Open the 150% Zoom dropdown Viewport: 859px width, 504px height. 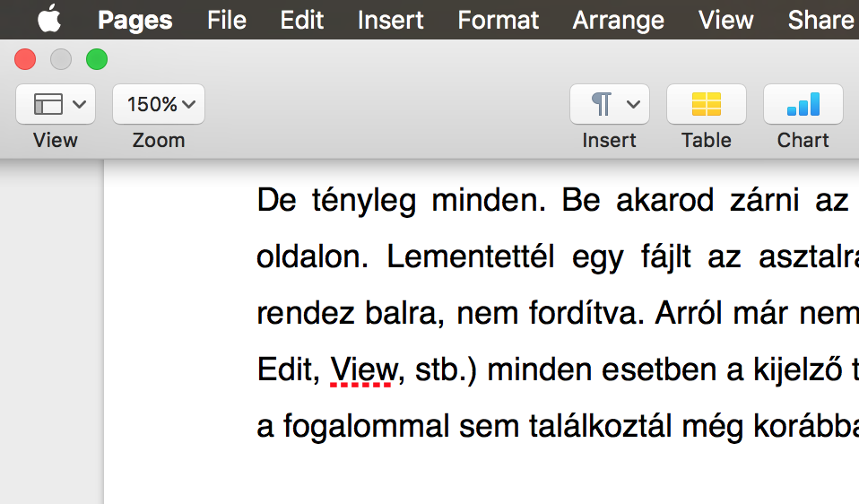pos(159,105)
